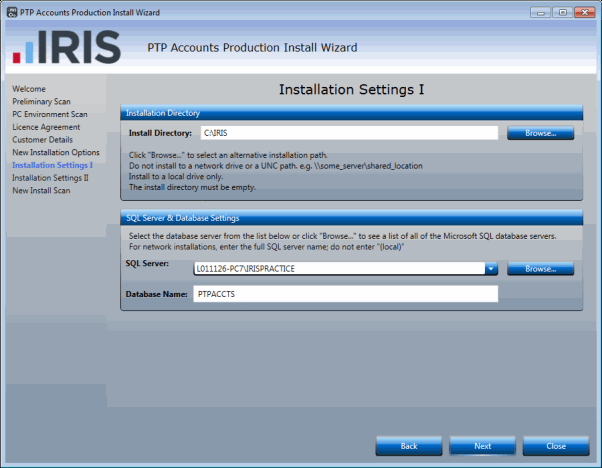Click 'The install directory must be empty.' text
Screen dimensions: 602x468
pos(192,187)
